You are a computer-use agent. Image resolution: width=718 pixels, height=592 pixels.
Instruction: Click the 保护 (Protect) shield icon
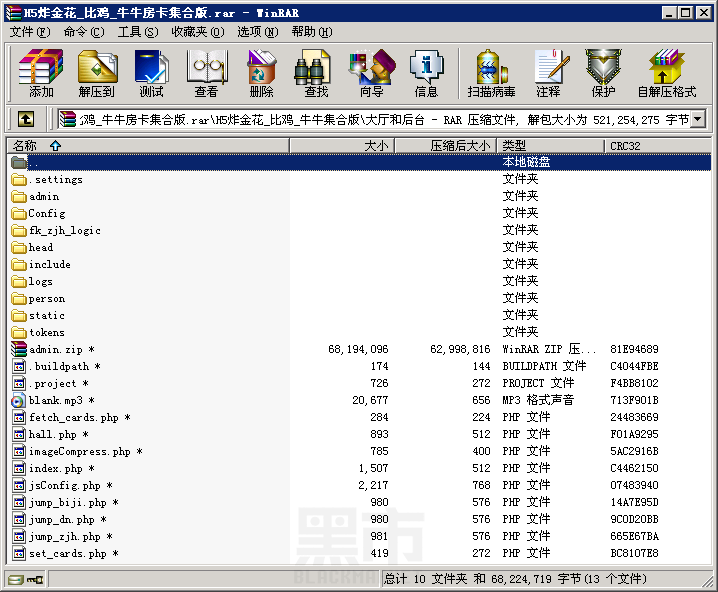pos(603,73)
